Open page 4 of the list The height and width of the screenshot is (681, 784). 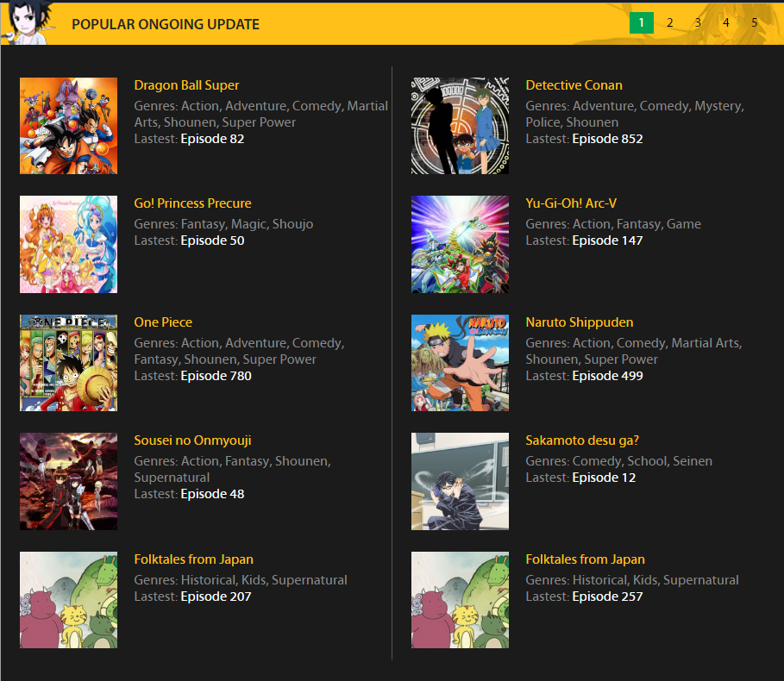[x=726, y=23]
